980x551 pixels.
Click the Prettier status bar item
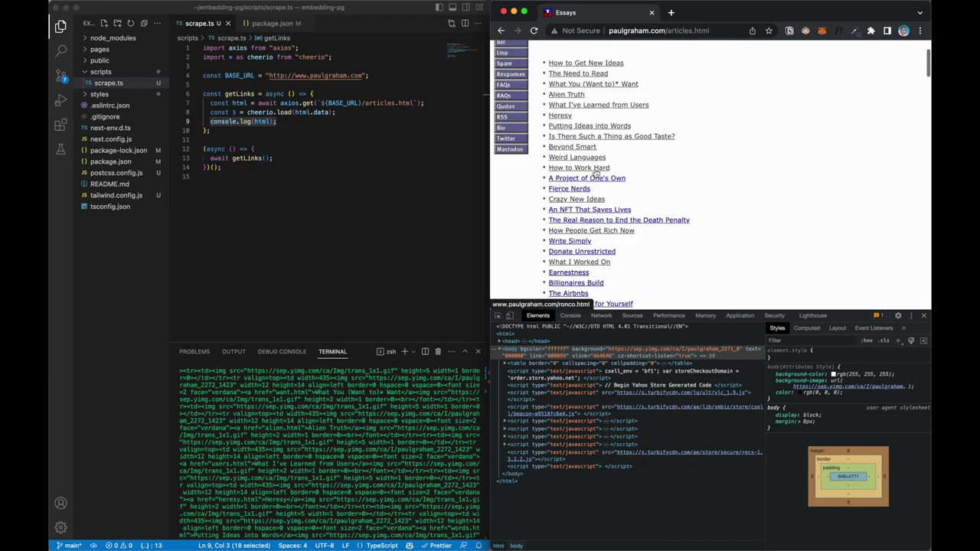[436, 546]
